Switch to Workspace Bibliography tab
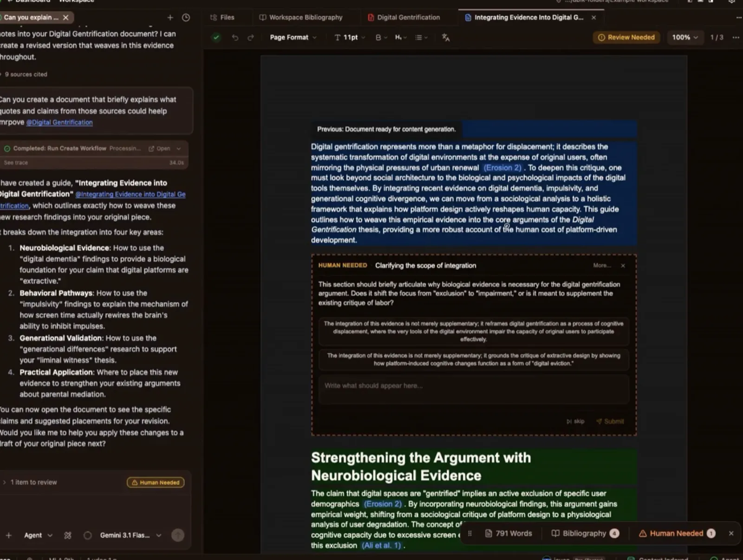The height and width of the screenshot is (560, 743). [301, 18]
